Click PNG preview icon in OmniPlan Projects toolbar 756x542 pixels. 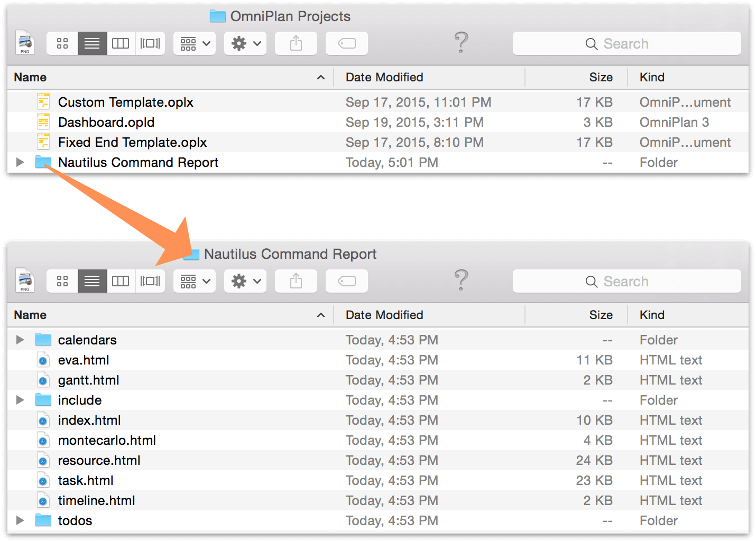25,43
